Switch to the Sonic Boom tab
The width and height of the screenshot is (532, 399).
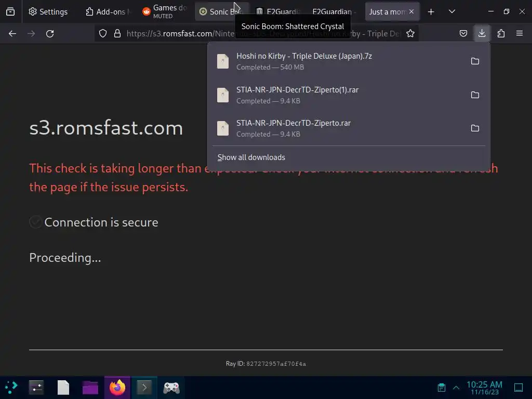[x=221, y=11]
